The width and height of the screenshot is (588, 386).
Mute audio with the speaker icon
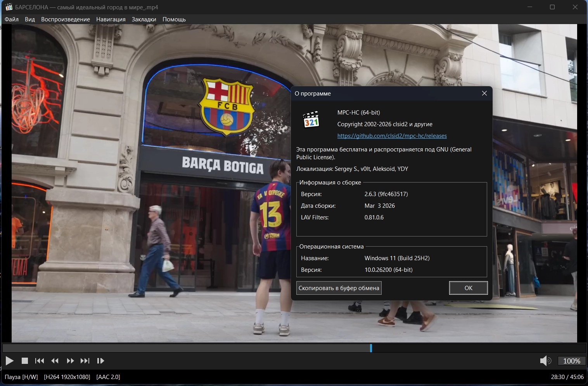point(545,361)
